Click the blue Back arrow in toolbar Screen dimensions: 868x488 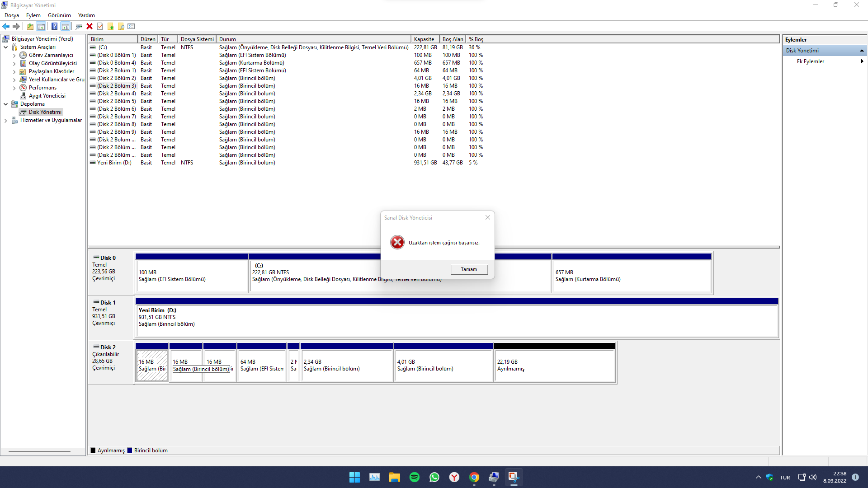6,26
